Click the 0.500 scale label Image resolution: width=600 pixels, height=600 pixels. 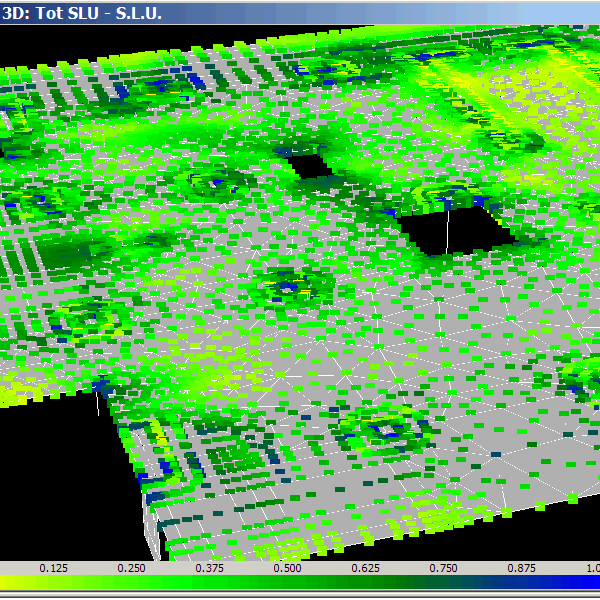click(287, 568)
